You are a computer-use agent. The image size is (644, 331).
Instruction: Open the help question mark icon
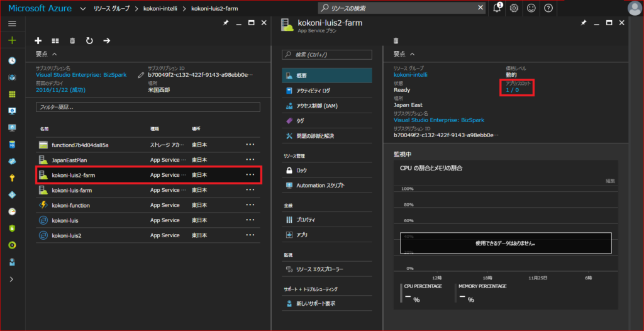pos(548,8)
